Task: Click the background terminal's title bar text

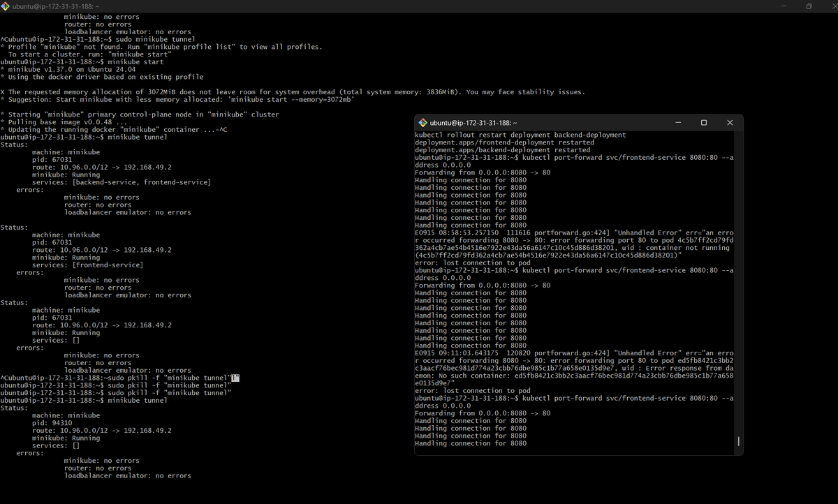Action: point(56,6)
